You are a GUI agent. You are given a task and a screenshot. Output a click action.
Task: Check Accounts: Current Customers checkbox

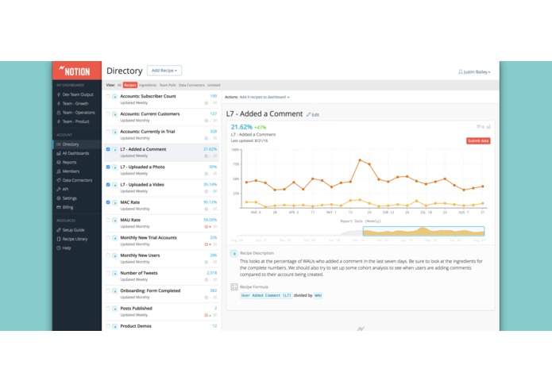pos(108,113)
